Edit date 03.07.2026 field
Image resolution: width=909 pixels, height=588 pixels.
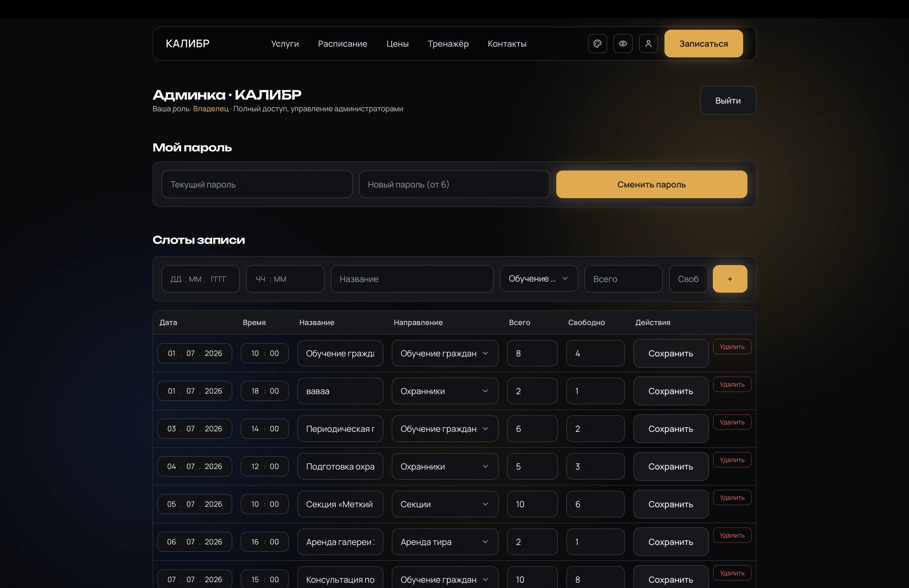tap(194, 429)
